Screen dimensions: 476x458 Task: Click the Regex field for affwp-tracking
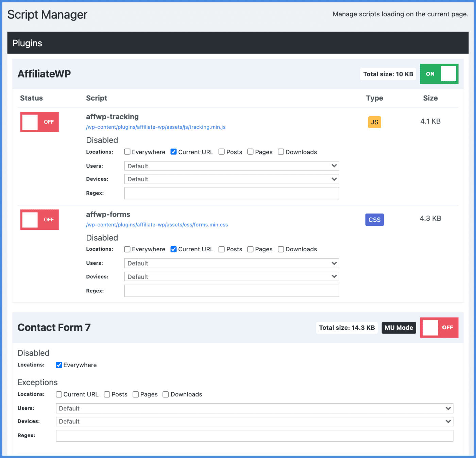232,193
